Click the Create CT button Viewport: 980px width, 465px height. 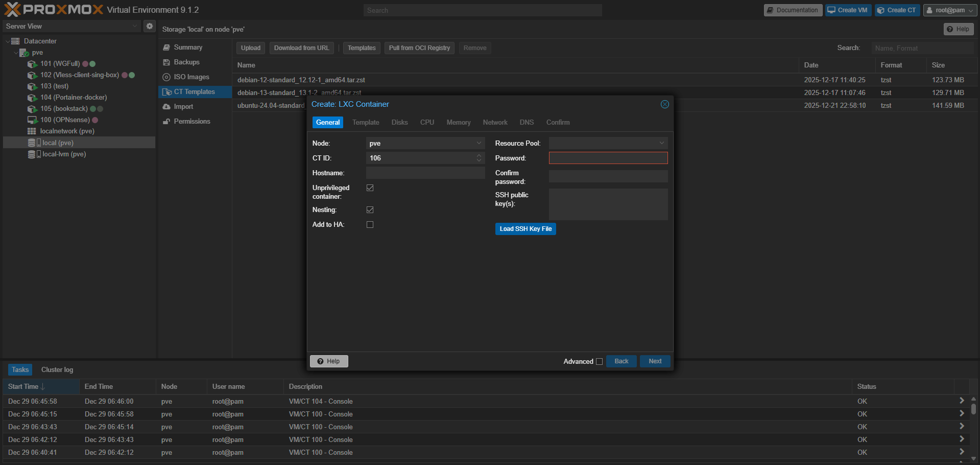897,10
